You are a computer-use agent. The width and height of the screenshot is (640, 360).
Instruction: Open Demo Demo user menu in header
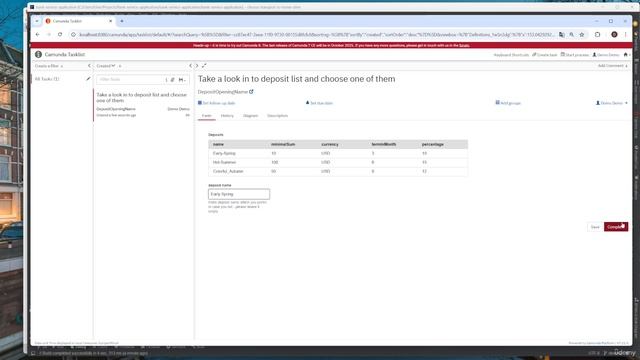(x=606, y=55)
